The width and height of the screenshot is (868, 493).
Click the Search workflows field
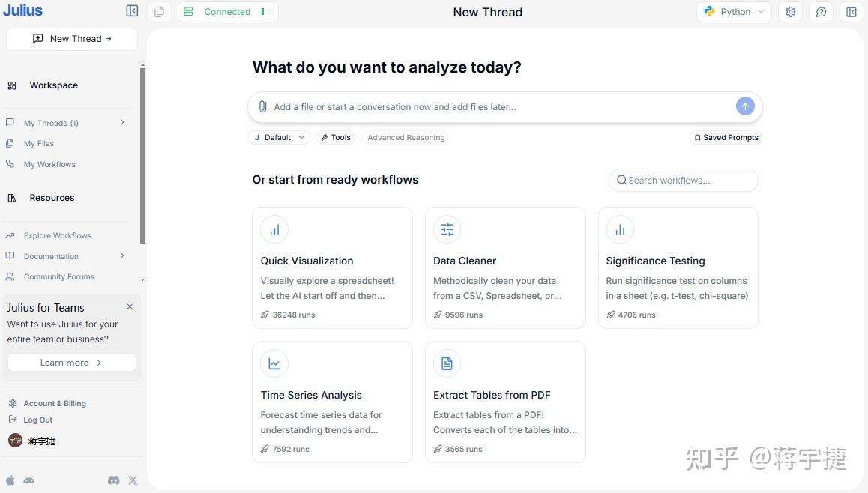683,181
